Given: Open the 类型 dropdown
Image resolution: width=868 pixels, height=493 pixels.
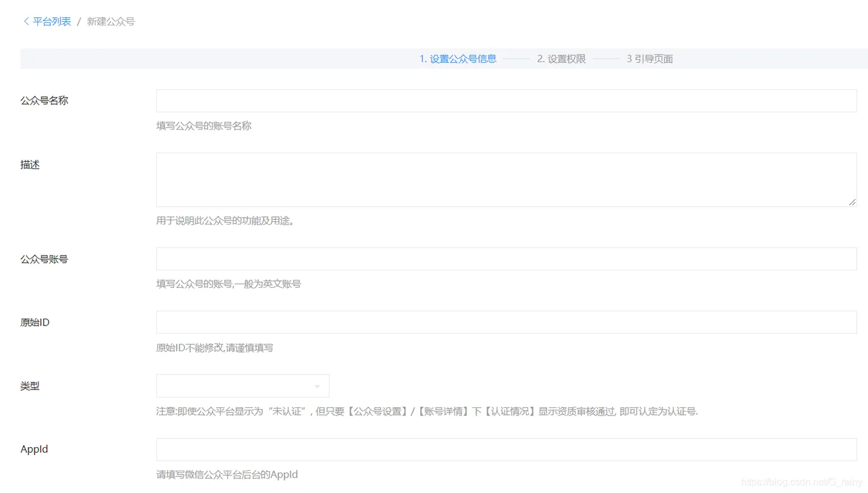Looking at the screenshot, I should 242,386.
